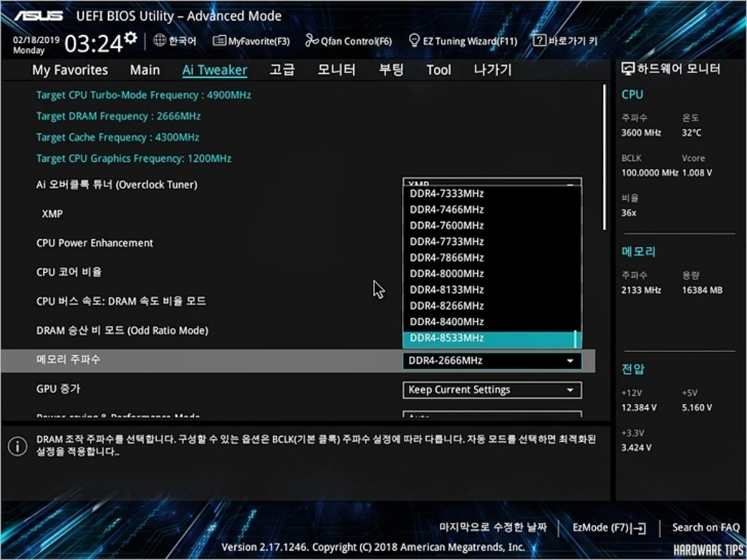Click the +5V 5.160 V reading

697,408
